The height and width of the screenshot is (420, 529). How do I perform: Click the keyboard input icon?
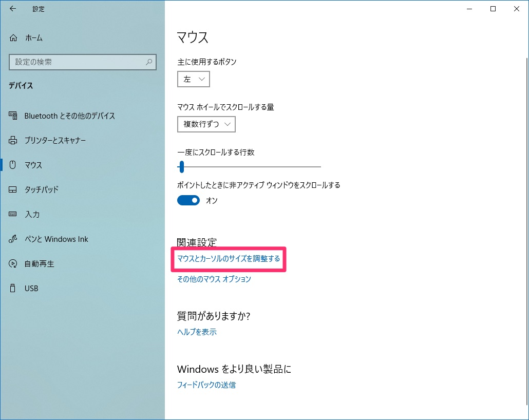pos(13,214)
